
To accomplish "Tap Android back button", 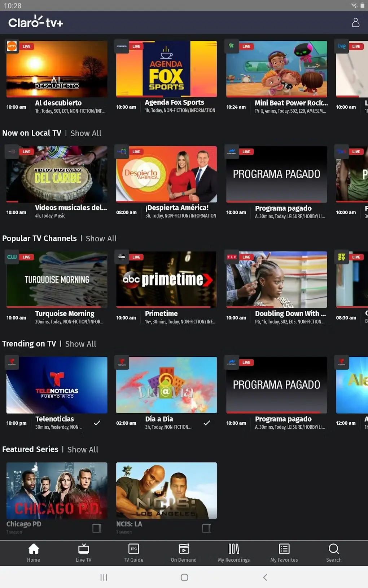I will coord(265,577).
